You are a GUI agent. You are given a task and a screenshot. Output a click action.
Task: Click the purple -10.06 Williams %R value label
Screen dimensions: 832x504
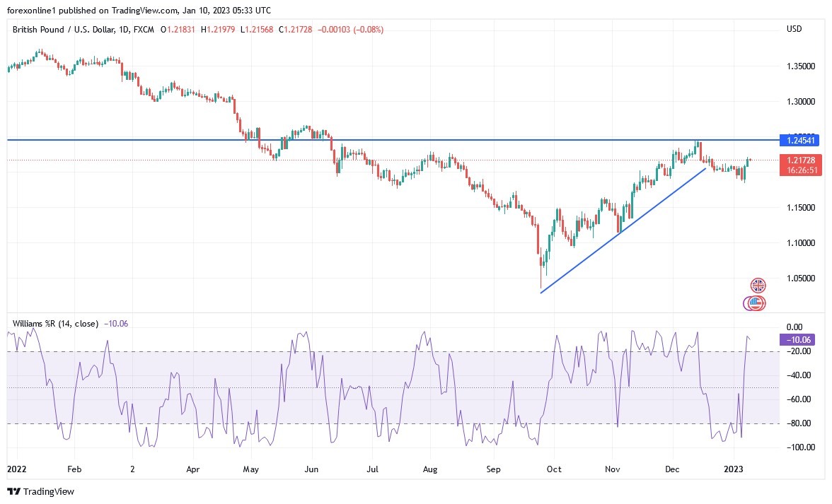tap(796, 340)
